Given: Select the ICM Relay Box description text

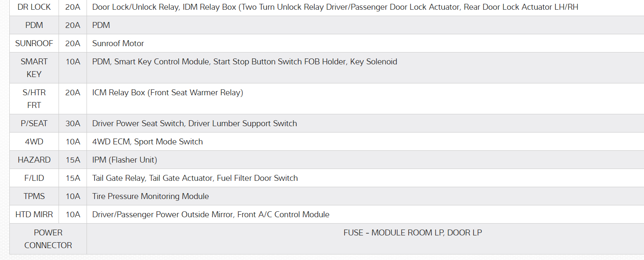Looking at the screenshot, I should tap(168, 93).
